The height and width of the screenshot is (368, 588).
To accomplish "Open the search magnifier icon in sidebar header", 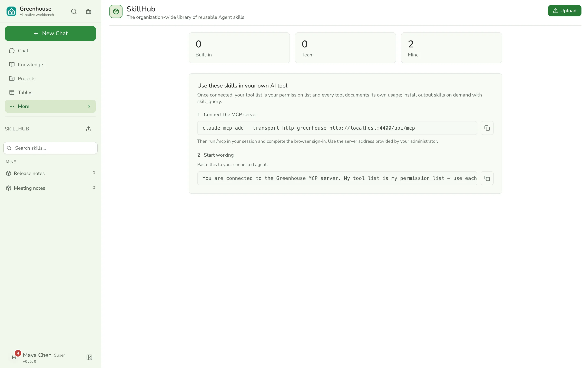I will [x=74, y=11].
